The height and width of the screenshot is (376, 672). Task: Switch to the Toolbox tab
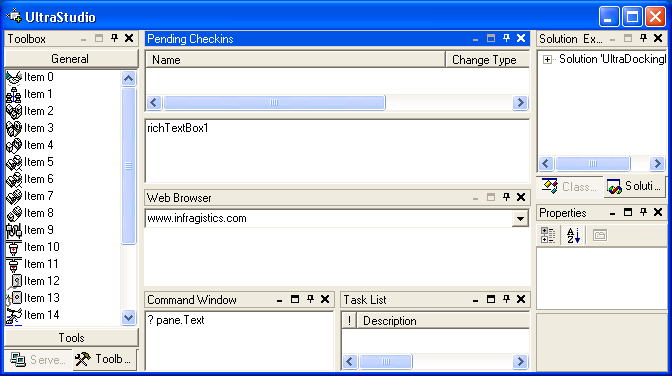click(x=104, y=359)
